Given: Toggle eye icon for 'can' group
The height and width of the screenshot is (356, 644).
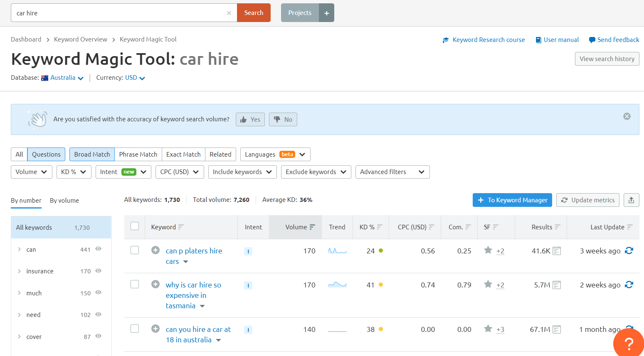Looking at the screenshot, I should [99, 249].
